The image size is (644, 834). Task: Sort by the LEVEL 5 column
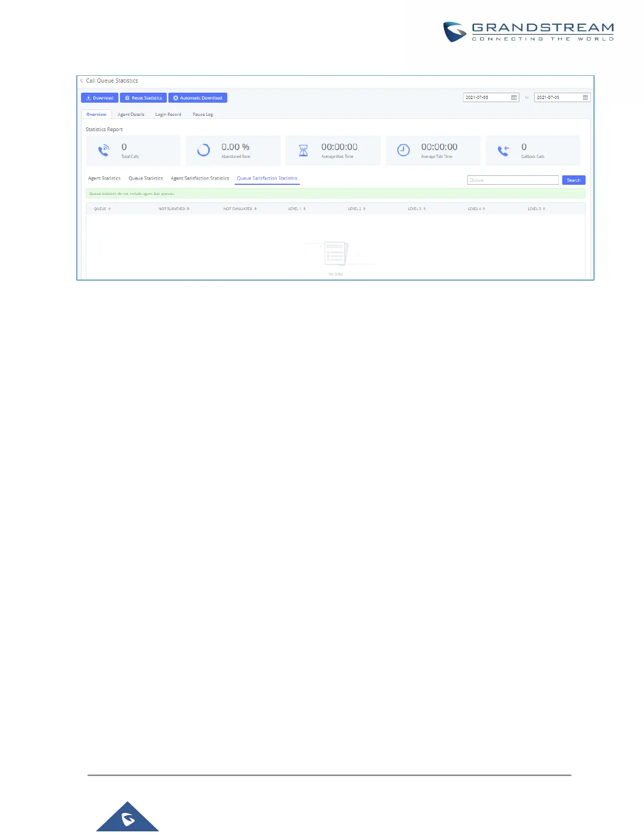537,209
